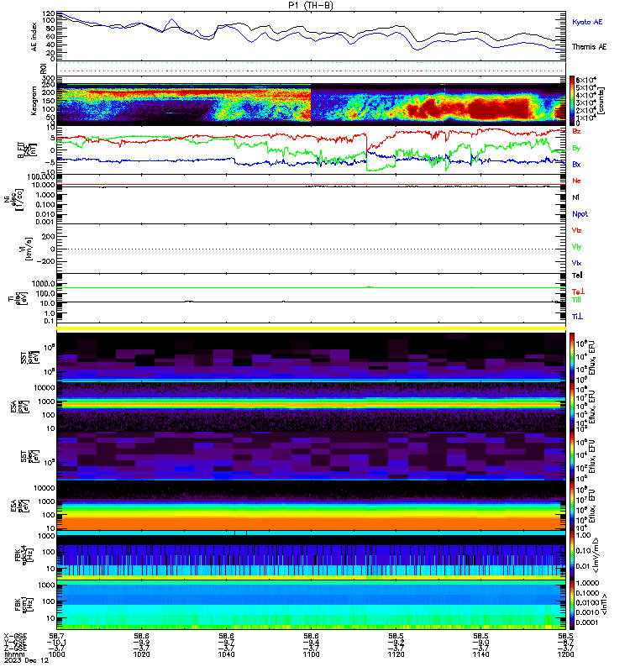Click the red Ne density label

point(576,181)
